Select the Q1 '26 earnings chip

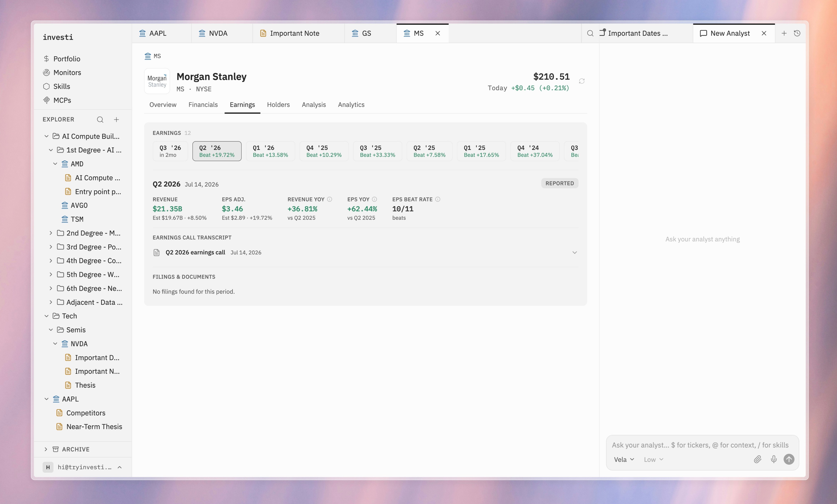270,151
